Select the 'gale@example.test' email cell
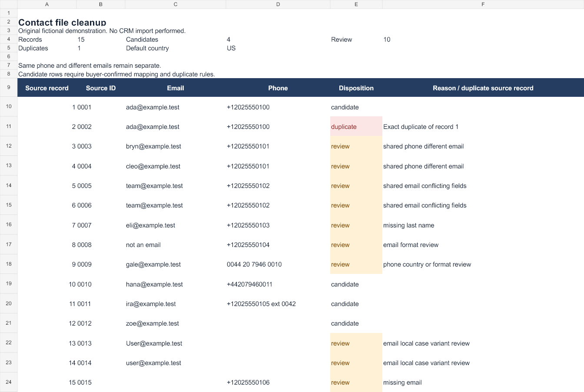This screenshot has width=584, height=392. [176, 264]
